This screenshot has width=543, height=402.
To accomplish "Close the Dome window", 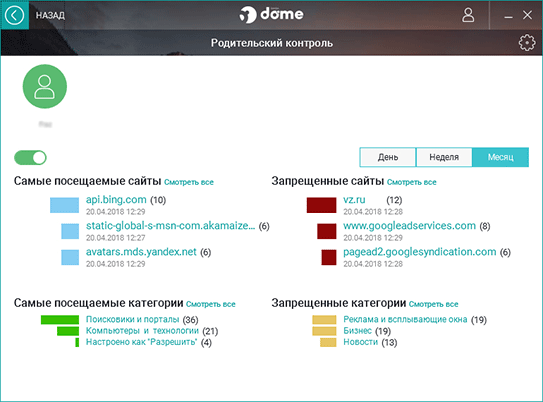I will (527, 15).
